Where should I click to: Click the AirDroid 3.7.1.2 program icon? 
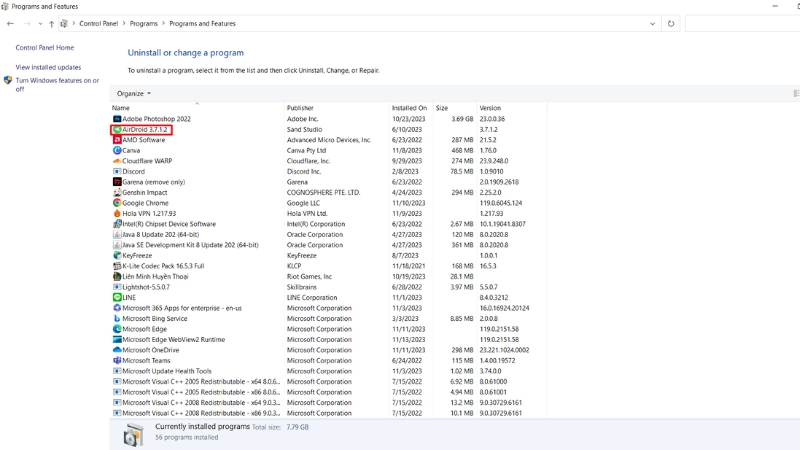click(117, 130)
